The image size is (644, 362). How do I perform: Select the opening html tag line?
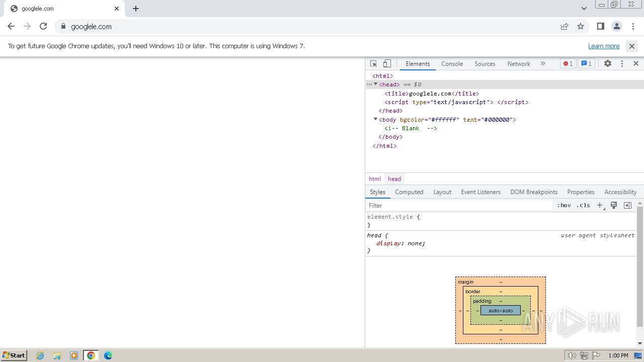click(383, 76)
